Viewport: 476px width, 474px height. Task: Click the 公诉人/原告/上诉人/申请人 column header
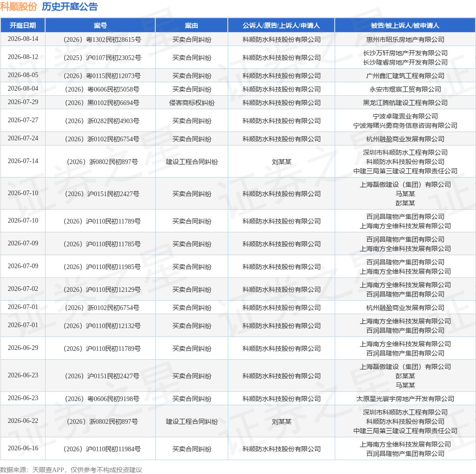click(x=281, y=26)
